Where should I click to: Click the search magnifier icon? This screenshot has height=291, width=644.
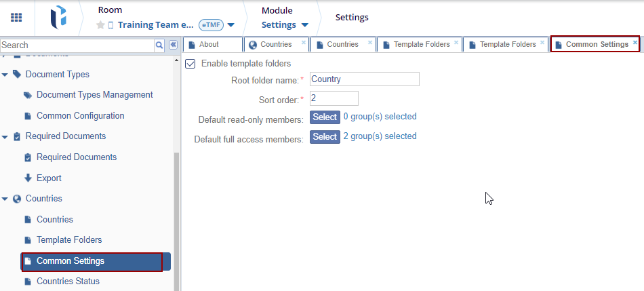[159, 45]
